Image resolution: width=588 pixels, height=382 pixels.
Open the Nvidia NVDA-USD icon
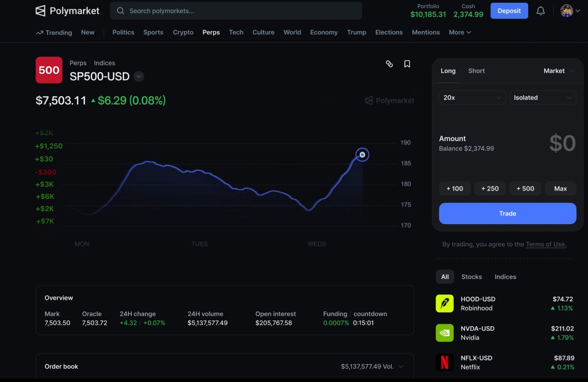[x=445, y=333]
